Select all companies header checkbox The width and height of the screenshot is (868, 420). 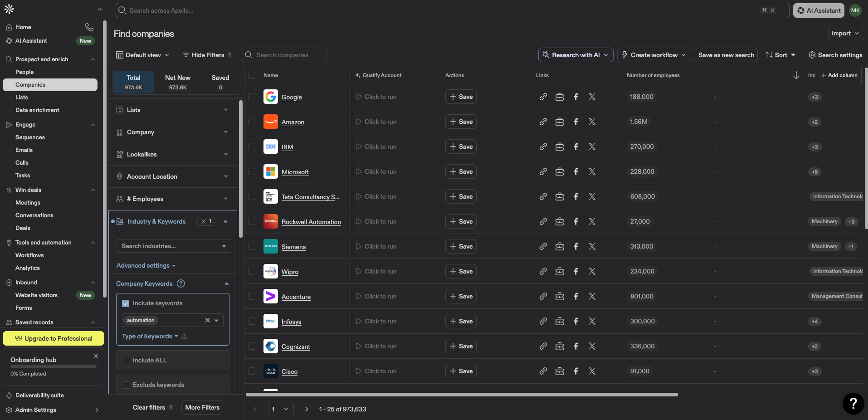[x=252, y=75]
